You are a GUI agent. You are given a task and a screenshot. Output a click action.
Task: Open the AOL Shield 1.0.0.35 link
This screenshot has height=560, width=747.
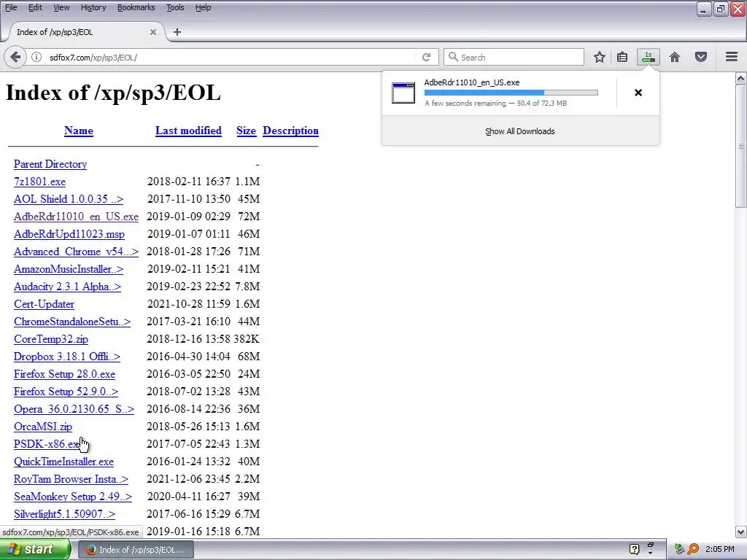68,199
